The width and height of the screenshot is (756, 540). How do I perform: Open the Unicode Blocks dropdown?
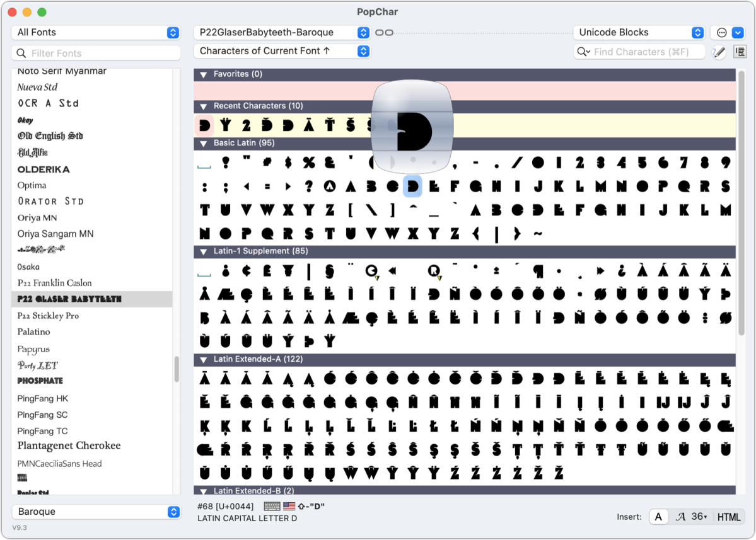click(x=639, y=32)
